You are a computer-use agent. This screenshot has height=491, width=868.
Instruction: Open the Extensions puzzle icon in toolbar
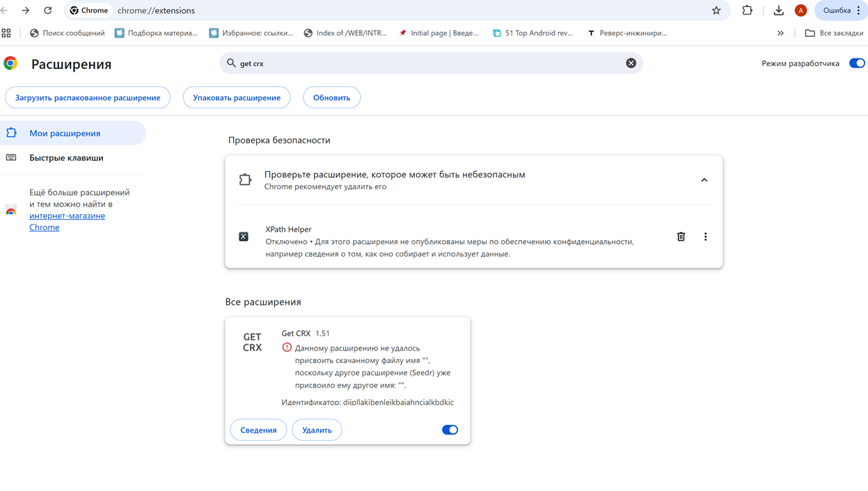click(748, 10)
